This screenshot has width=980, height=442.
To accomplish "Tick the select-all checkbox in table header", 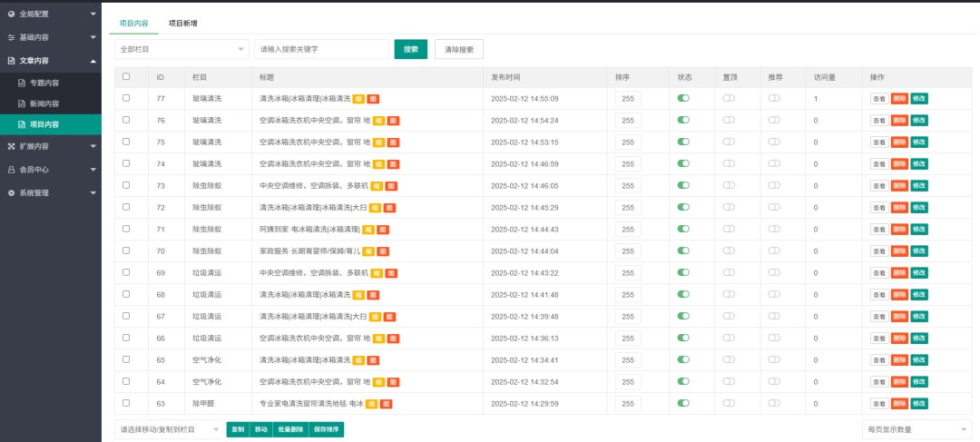I will (126, 76).
